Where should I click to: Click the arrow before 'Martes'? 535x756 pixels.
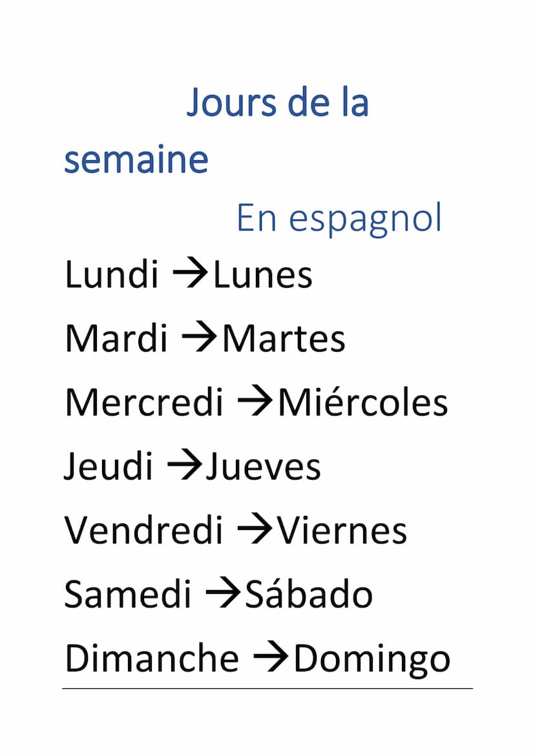pos(199,339)
